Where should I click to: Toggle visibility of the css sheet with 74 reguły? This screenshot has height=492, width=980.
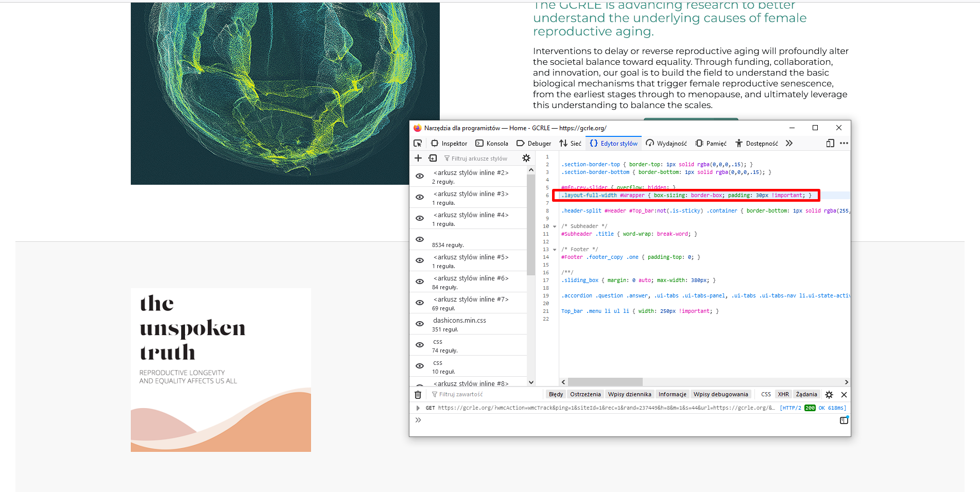(420, 345)
